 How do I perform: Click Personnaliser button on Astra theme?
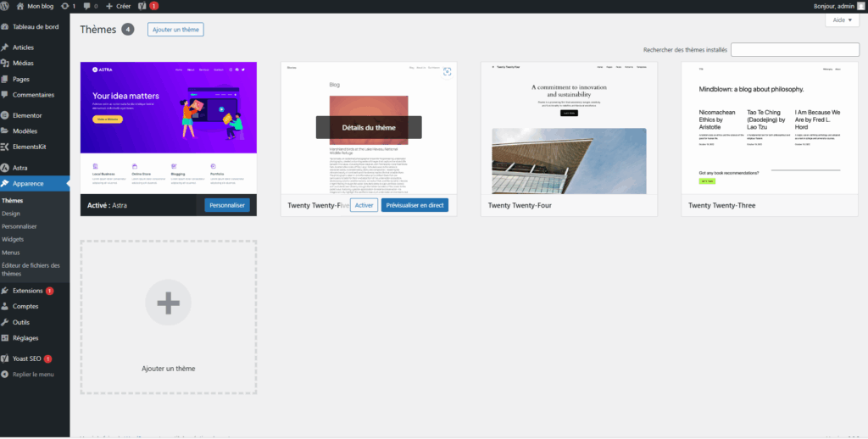pyautogui.click(x=227, y=205)
